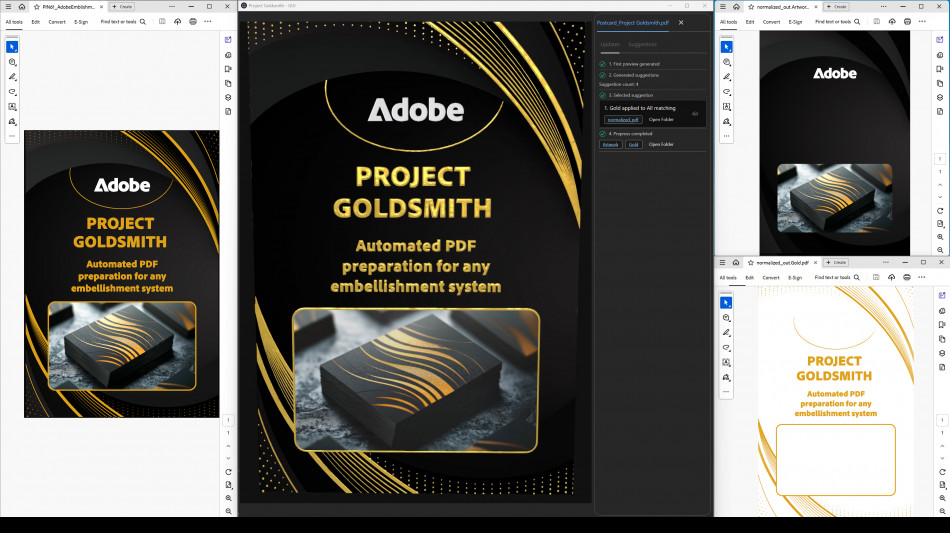
Task: Star the PiNol_AdobeEmblishm document tab
Action: click(36, 6)
